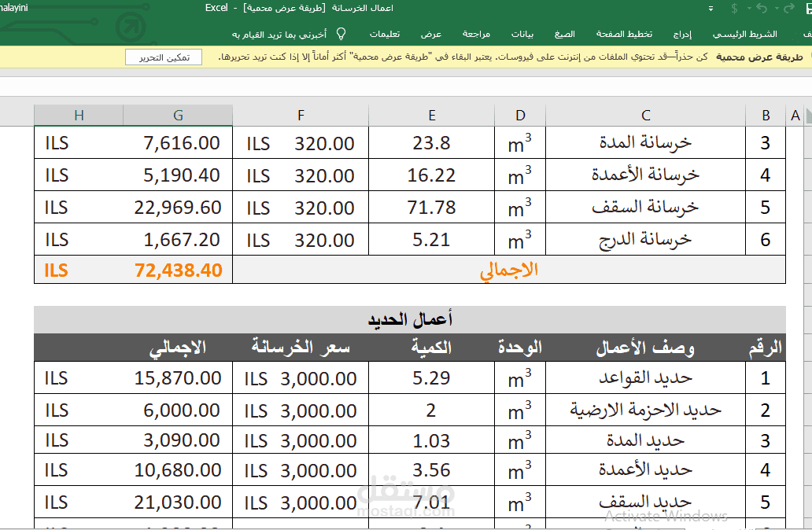Open the الشريط الرئيسي (Home) ribbon tab
The image size is (812, 530).
[x=744, y=34]
